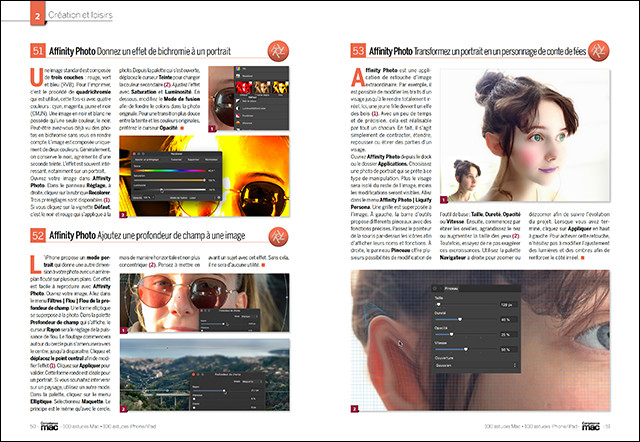Image resolution: width=640 pixels, height=442 pixels.
Task: Click the orange chapter 2 badge
Action: (36, 17)
